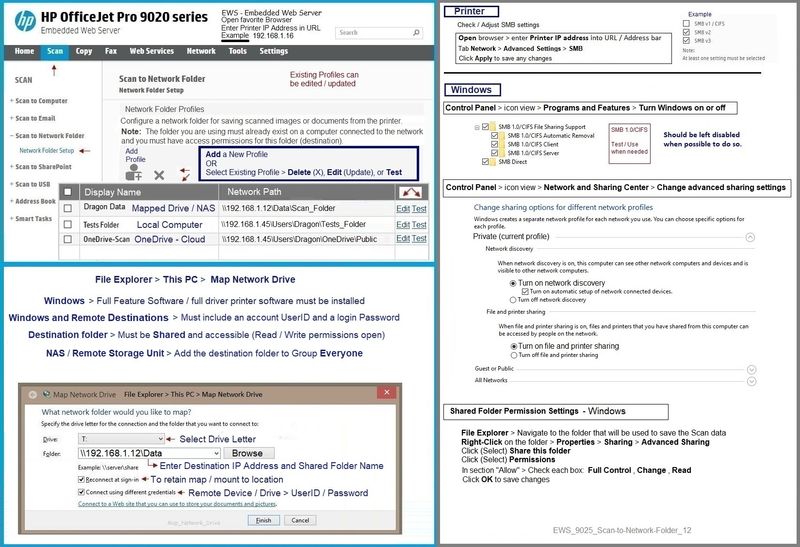Select Turn off file and printer sharing
800x547 pixels.
pos(514,355)
